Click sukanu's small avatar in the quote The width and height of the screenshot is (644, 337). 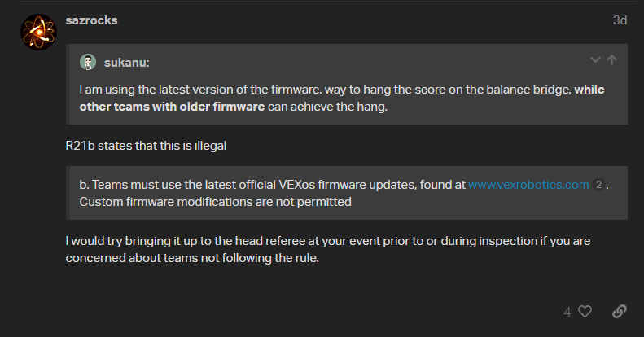88,62
